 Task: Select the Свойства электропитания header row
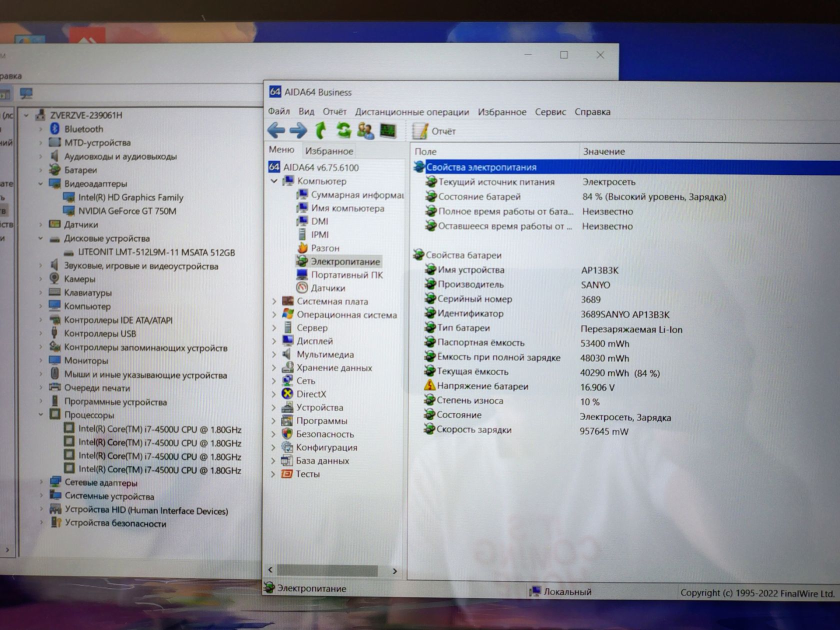point(625,167)
